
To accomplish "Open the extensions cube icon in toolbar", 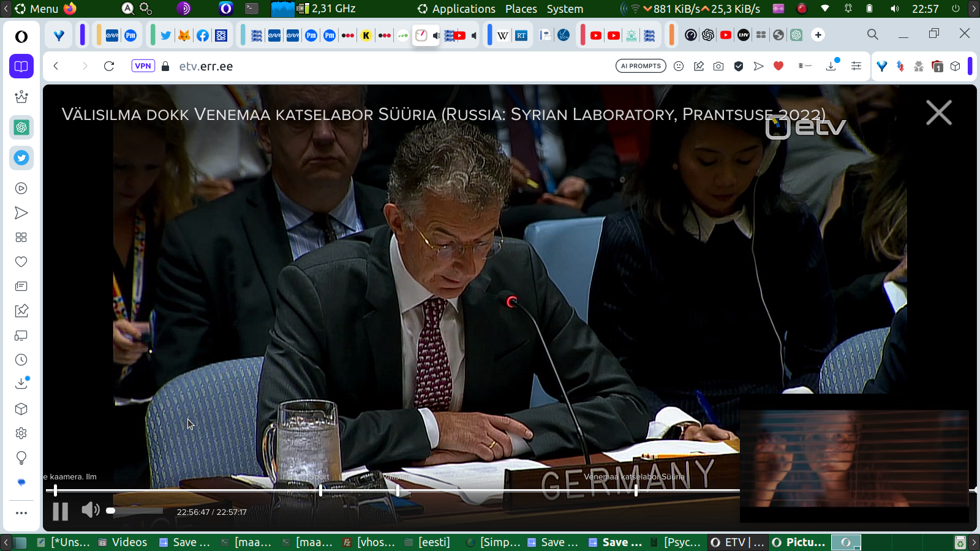I will [x=956, y=66].
